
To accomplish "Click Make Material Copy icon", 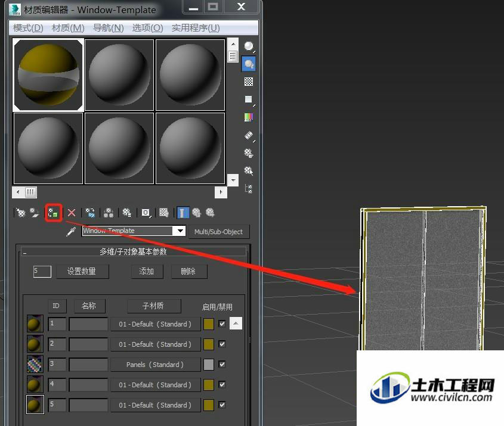I will click(90, 213).
